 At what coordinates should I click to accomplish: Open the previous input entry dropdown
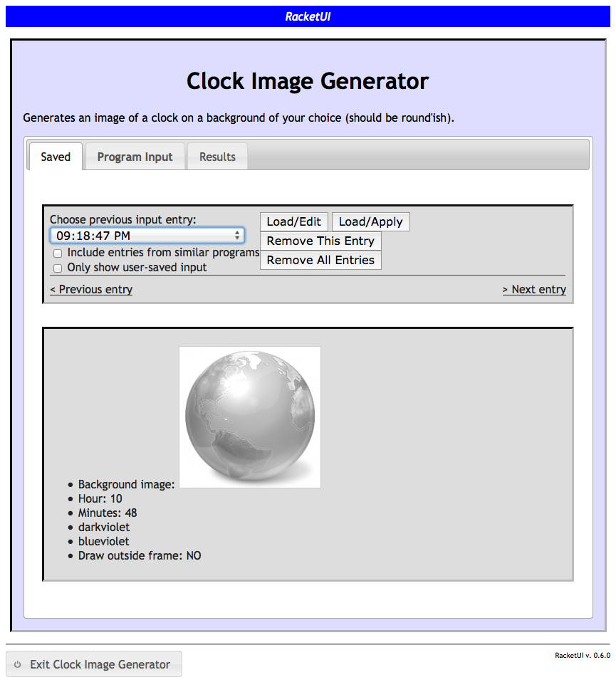[147, 236]
